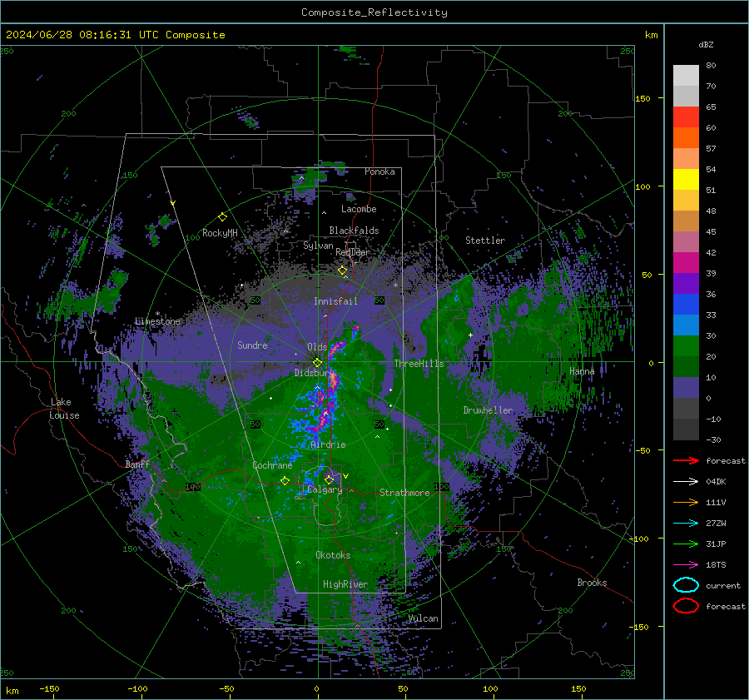Click the asterisk marker above Limestone
The image size is (749, 700).
[157, 314]
